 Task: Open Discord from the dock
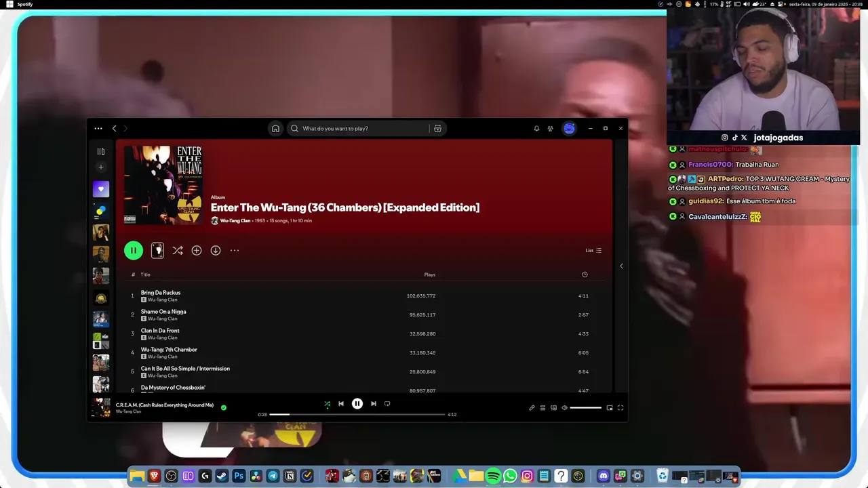604,476
